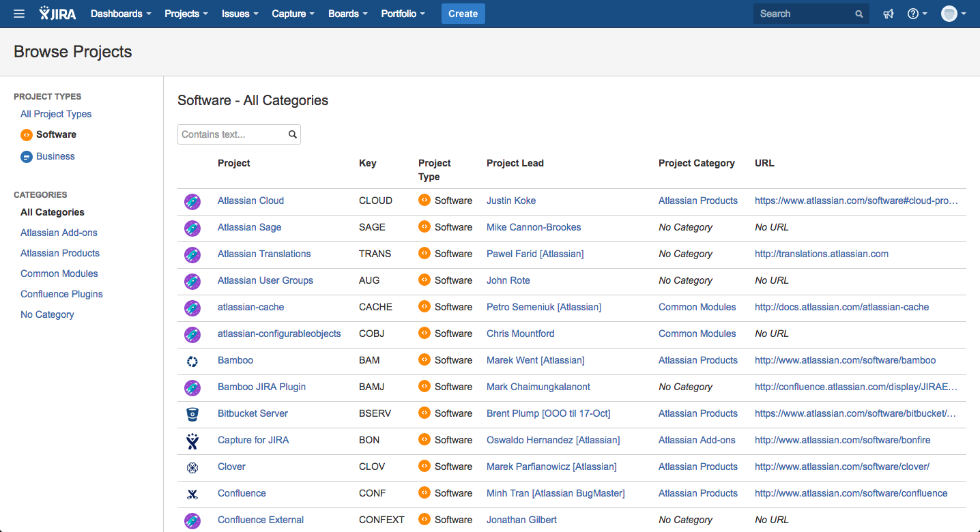Click the Atlassian User Groups project avatar

(192, 281)
